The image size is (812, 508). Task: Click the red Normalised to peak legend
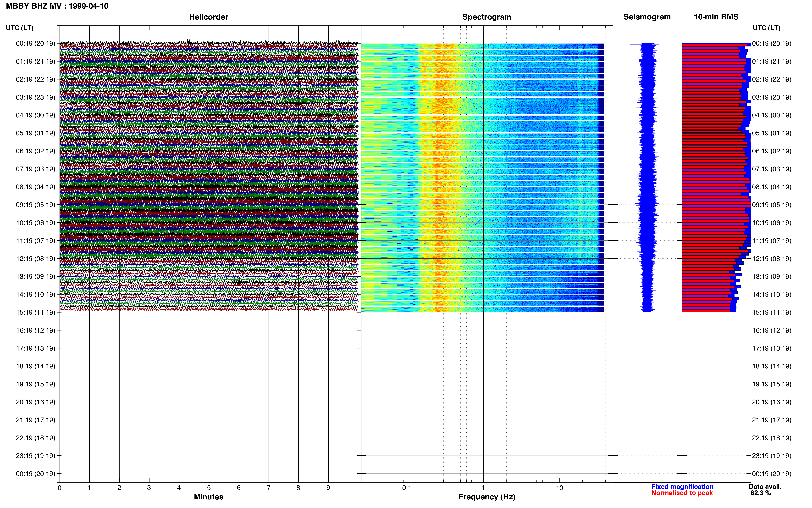click(682, 493)
